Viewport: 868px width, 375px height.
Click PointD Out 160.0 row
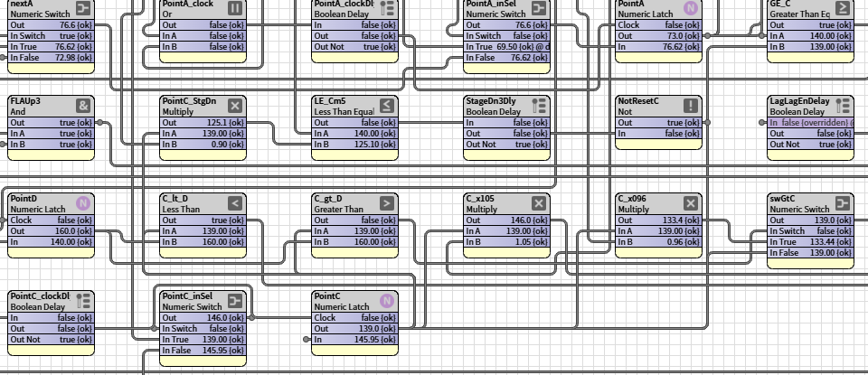[51, 231]
